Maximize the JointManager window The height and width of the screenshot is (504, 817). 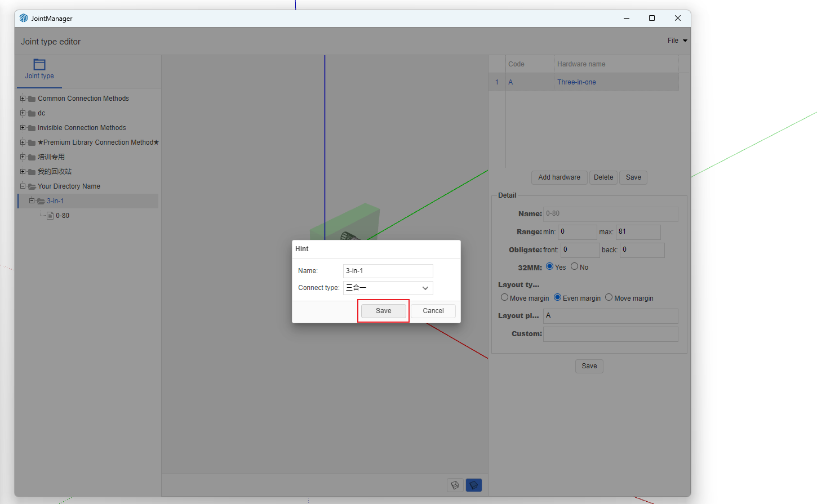coord(652,18)
